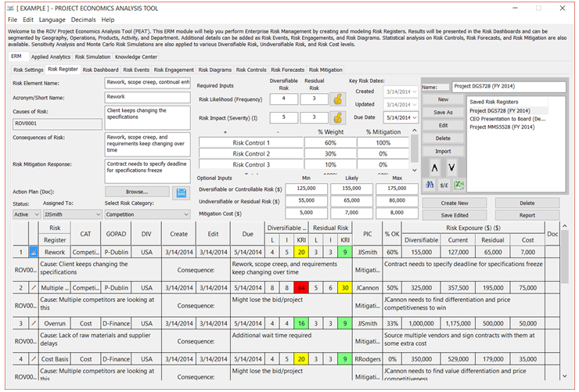579x392 pixels.
Task: Click the edit pencil icon on row 3 Overrun
Action: 33,323
